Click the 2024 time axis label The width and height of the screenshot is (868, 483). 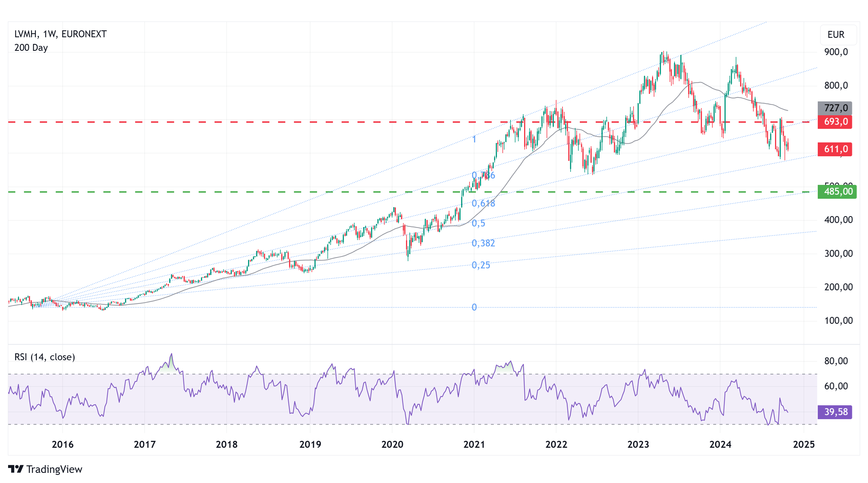pos(720,444)
